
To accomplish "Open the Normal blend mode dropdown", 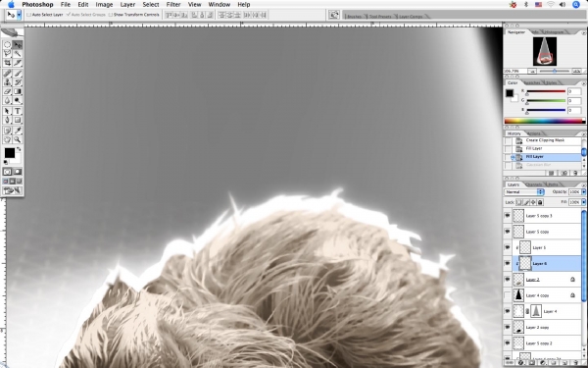I will [x=524, y=192].
